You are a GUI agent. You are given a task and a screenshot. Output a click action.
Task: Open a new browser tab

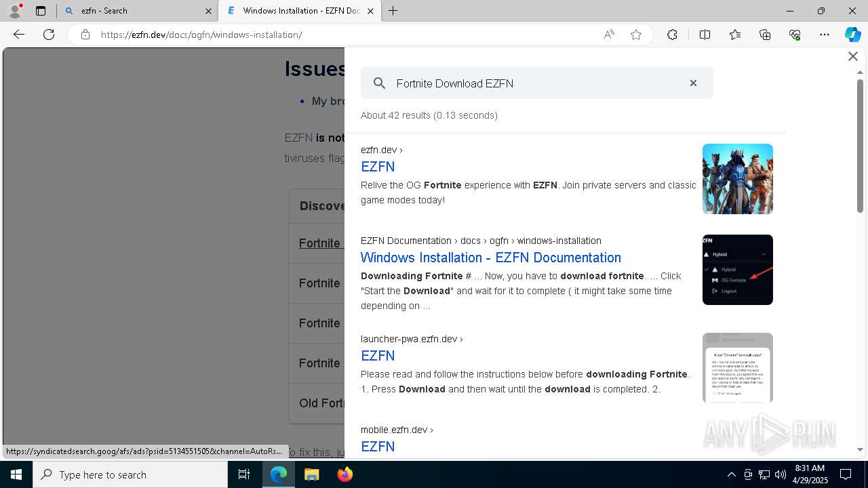tap(393, 11)
